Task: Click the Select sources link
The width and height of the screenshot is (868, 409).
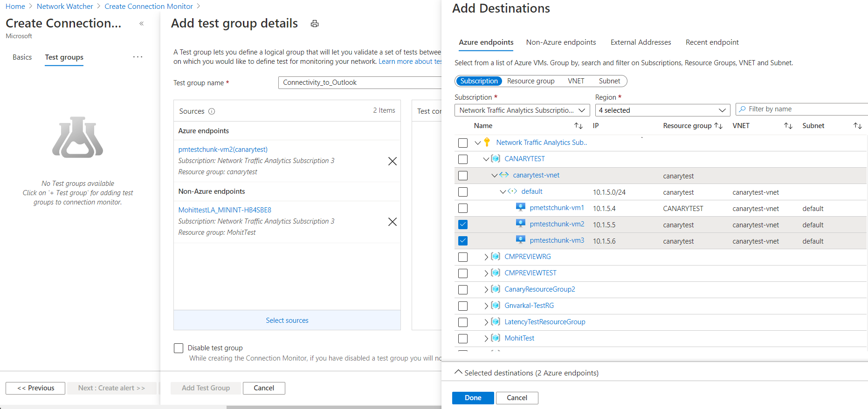Action: (287, 320)
